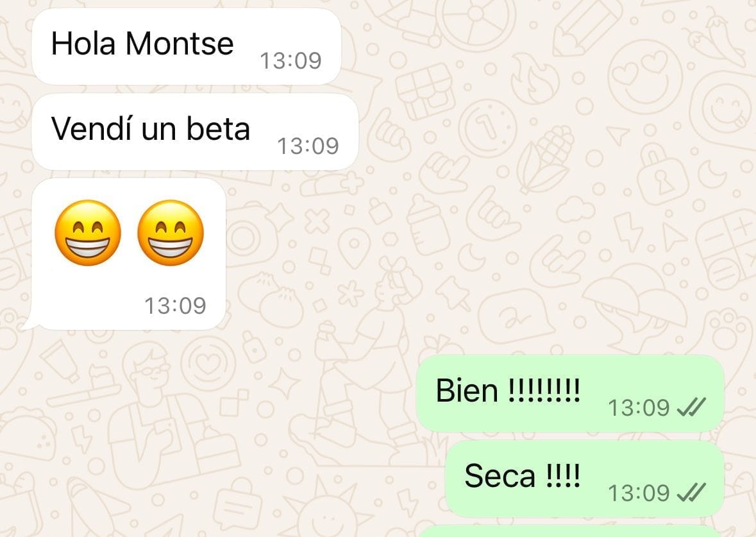Screen dimensions: 756x537
Task: Tap the word 'beta' in second message
Action: pos(219,129)
